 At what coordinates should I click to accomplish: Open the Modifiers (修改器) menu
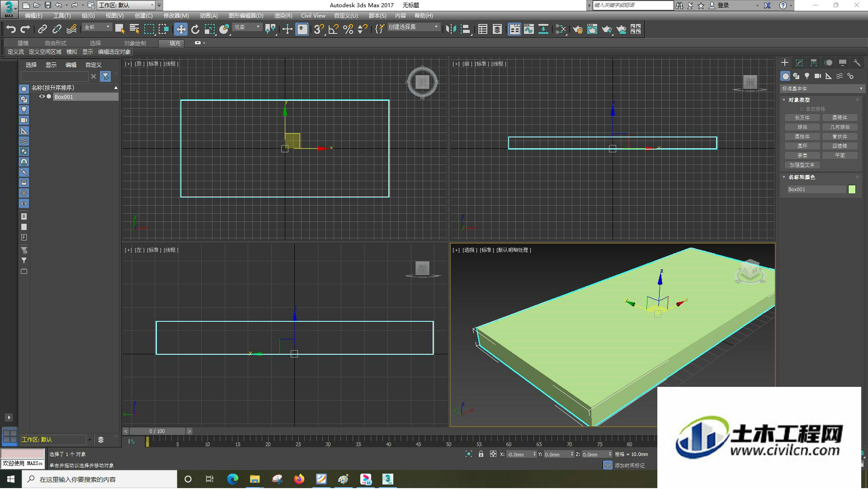coord(176,16)
